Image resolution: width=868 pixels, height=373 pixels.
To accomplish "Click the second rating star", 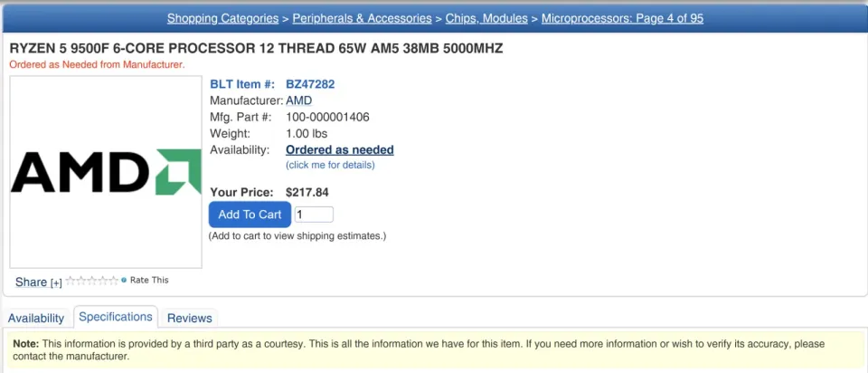I will click(81, 281).
